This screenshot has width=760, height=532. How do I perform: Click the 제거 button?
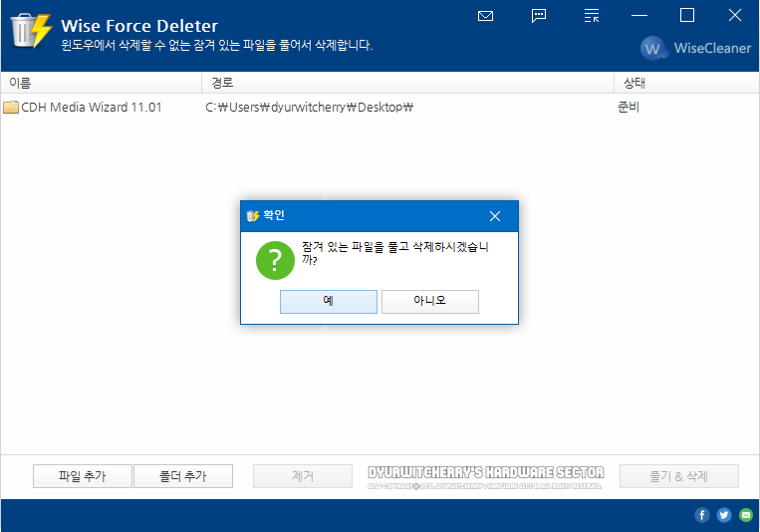click(303, 476)
